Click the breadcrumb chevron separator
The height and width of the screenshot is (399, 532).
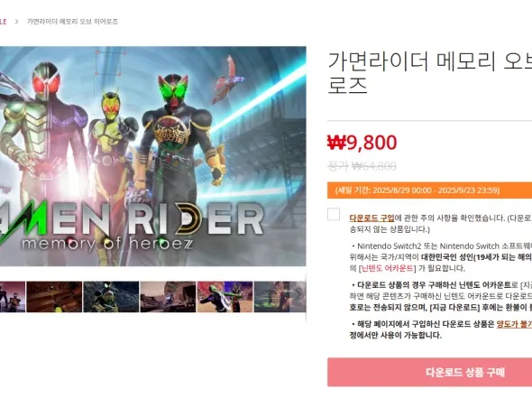tap(16, 22)
